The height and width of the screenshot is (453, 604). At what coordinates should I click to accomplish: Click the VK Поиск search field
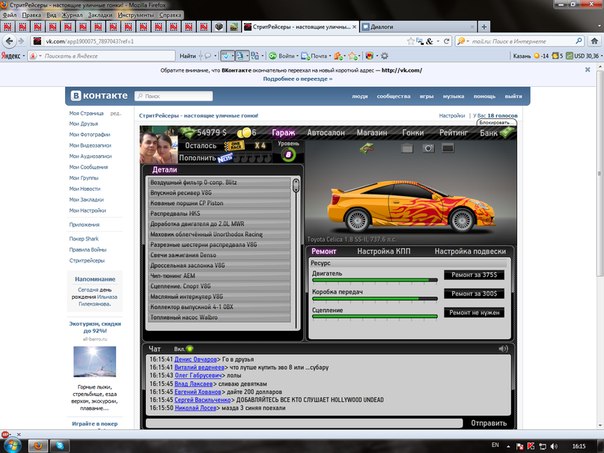point(173,96)
